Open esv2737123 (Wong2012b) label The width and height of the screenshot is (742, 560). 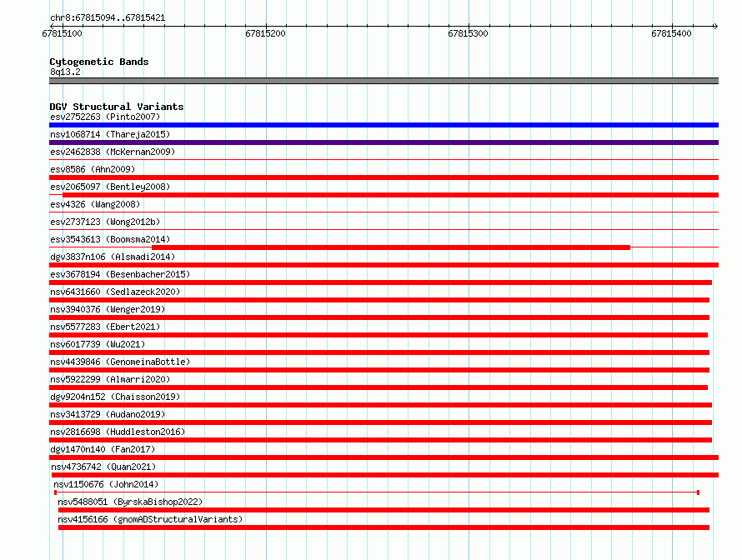[x=105, y=222]
